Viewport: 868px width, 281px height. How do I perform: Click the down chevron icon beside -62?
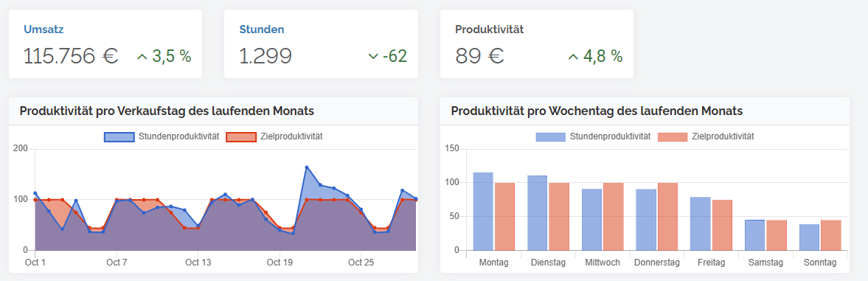click(x=373, y=56)
